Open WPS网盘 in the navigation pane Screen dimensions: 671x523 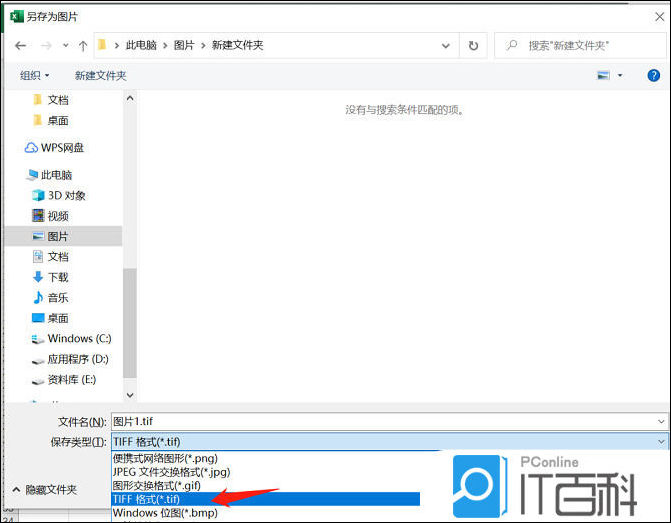pos(62,148)
